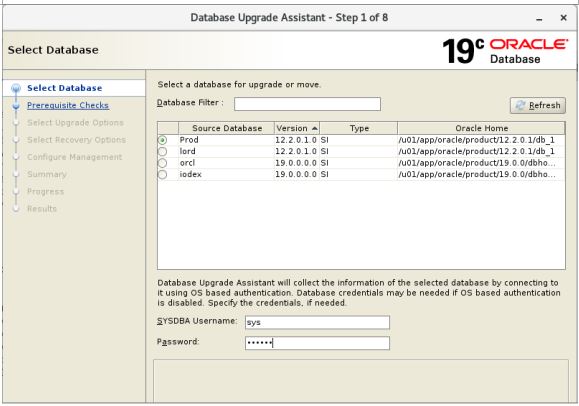
Task: Click the orcl row version 19.0.0.0.0
Action: point(296,163)
